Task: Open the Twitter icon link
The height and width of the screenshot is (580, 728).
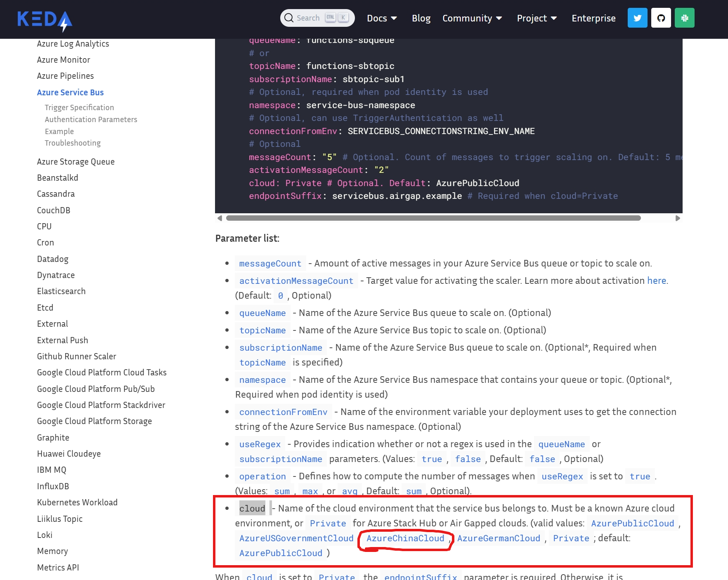Action: pos(638,18)
